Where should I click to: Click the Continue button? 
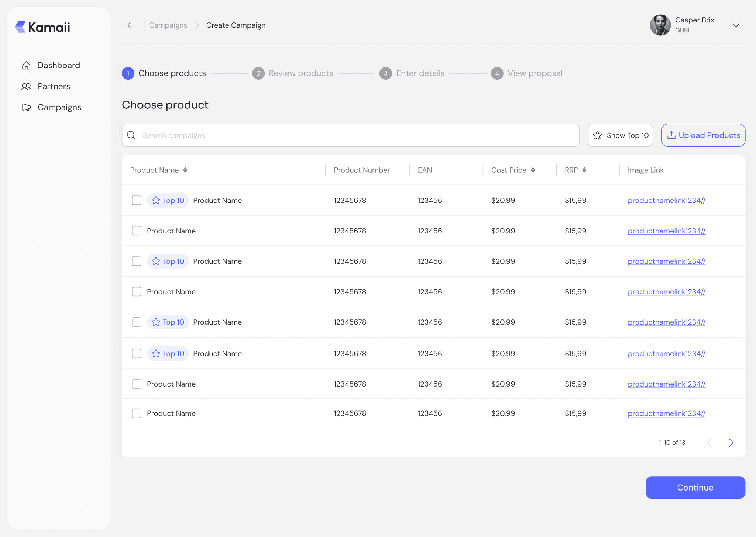pyautogui.click(x=695, y=487)
